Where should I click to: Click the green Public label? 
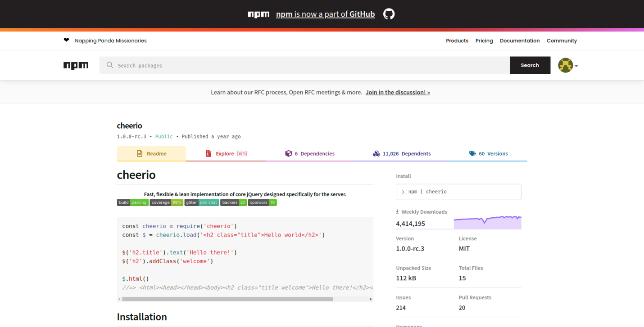coord(164,136)
